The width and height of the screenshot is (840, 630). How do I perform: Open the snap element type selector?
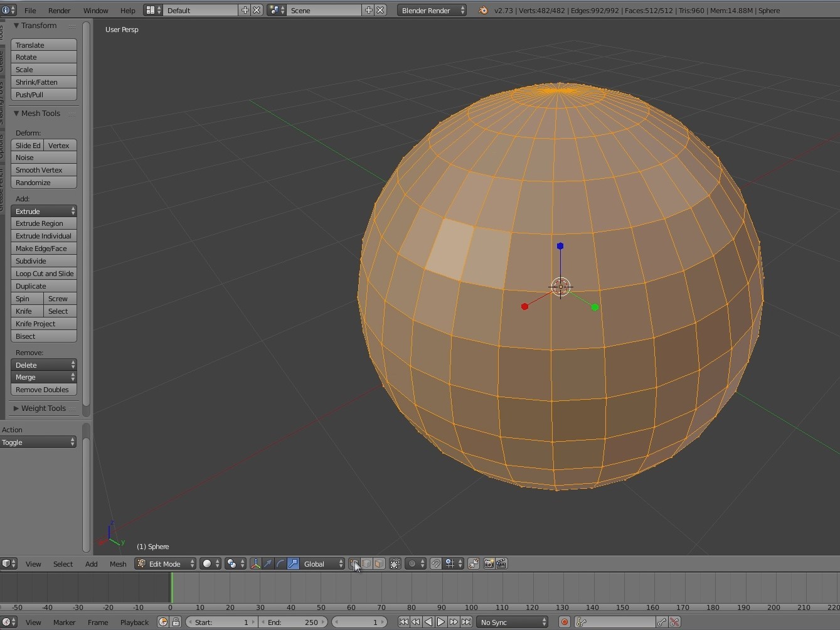coord(454,563)
